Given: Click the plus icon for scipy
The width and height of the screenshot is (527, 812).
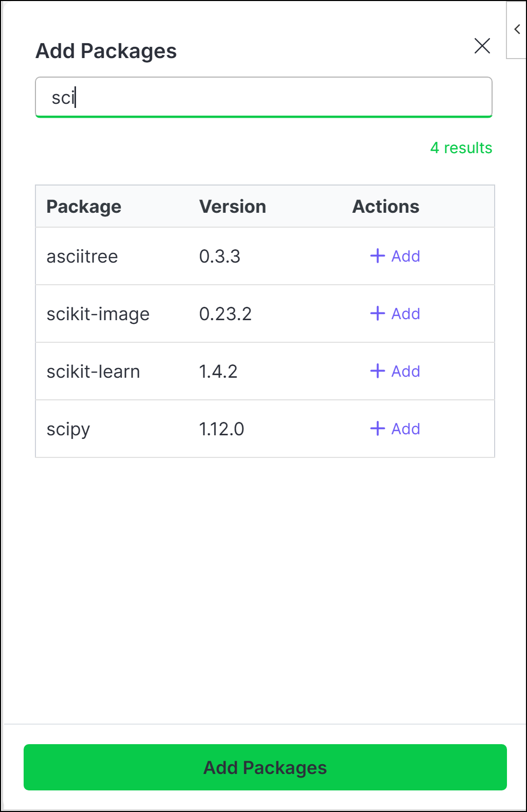Looking at the screenshot, I should point(378,429).
